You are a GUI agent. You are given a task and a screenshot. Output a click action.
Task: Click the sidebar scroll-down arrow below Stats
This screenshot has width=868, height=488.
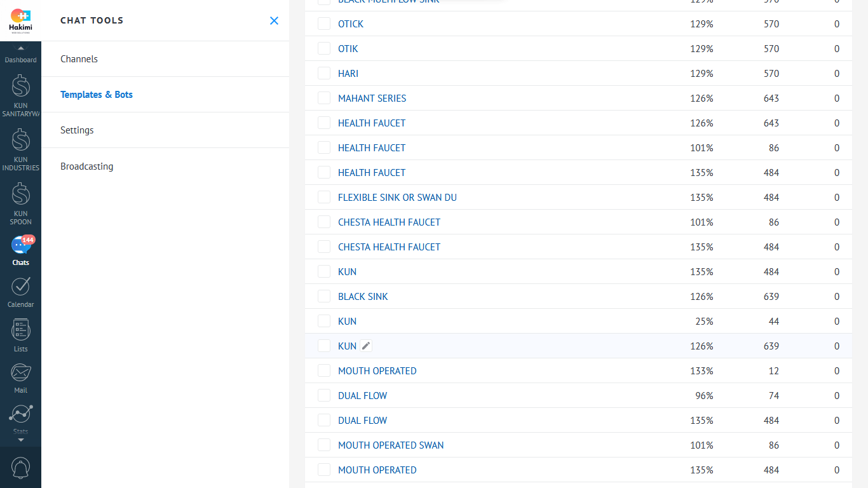coord(20,440)
